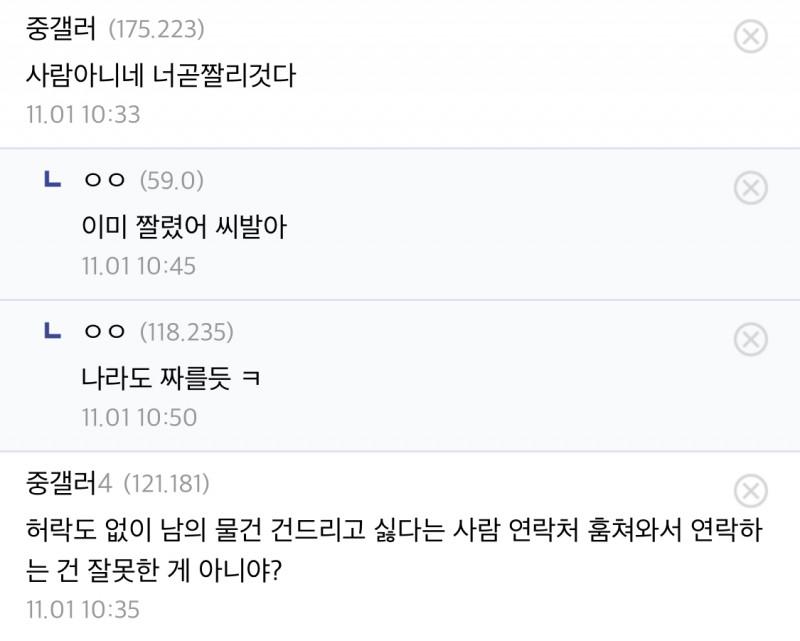Click the timestamp 11.01 10:50
800x641 pixels.
pos(139,417)
